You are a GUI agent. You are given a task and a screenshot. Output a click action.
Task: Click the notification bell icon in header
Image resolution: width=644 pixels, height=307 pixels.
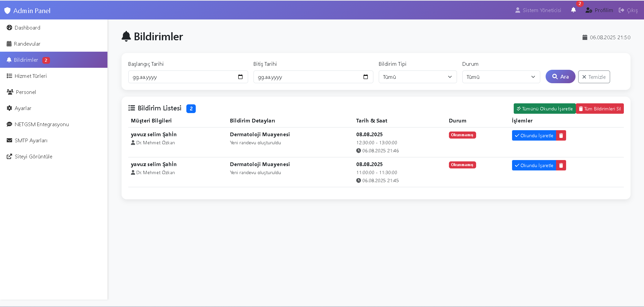tap(573, 10)
